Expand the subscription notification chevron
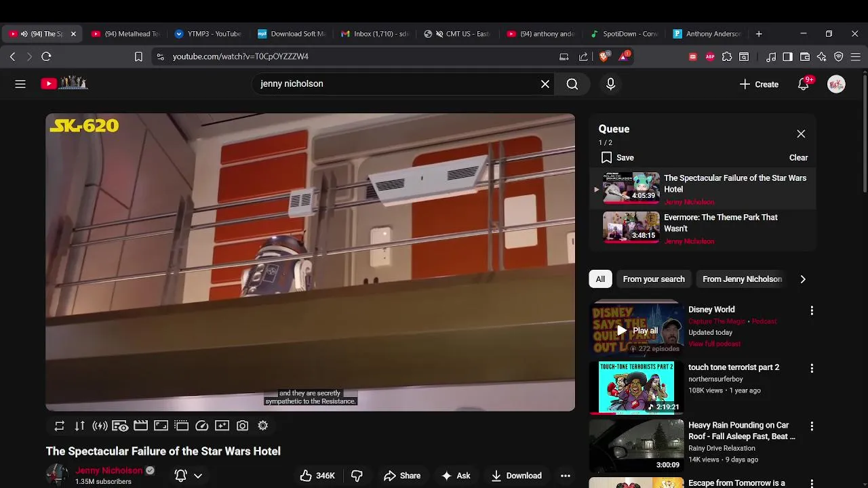 198,476
